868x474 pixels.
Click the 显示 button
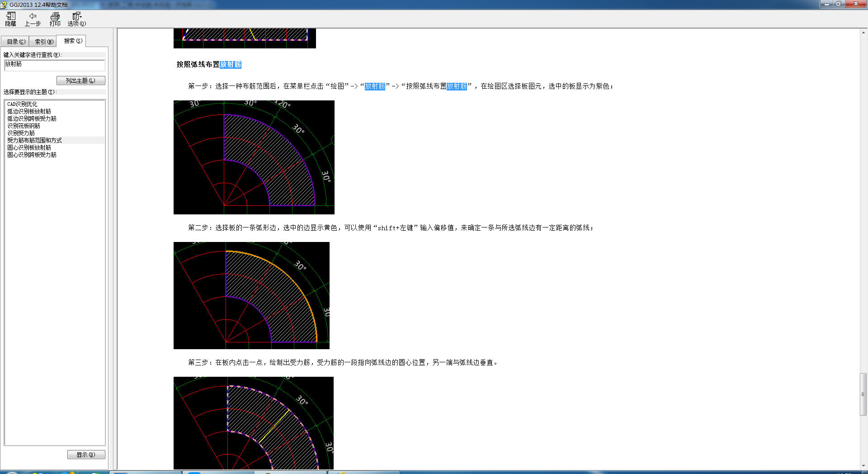86,455
